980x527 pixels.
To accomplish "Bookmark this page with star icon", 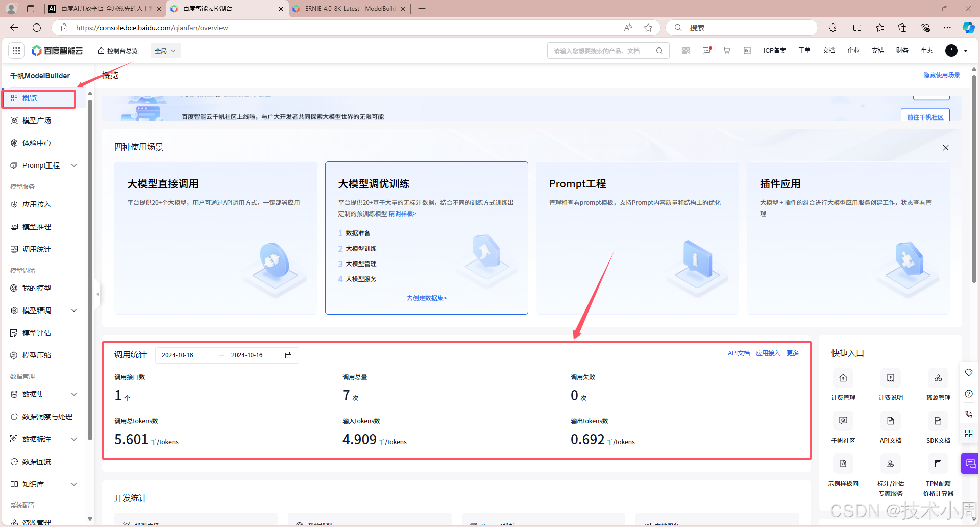I will pyautogui.click(x=648, y=28).
